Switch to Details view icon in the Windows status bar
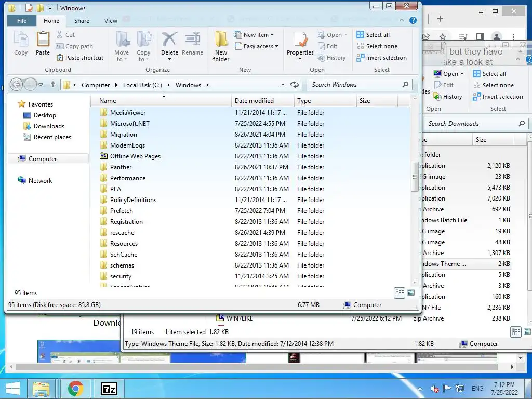Viewport: 532px width, 399px height. tap(400, 293)
